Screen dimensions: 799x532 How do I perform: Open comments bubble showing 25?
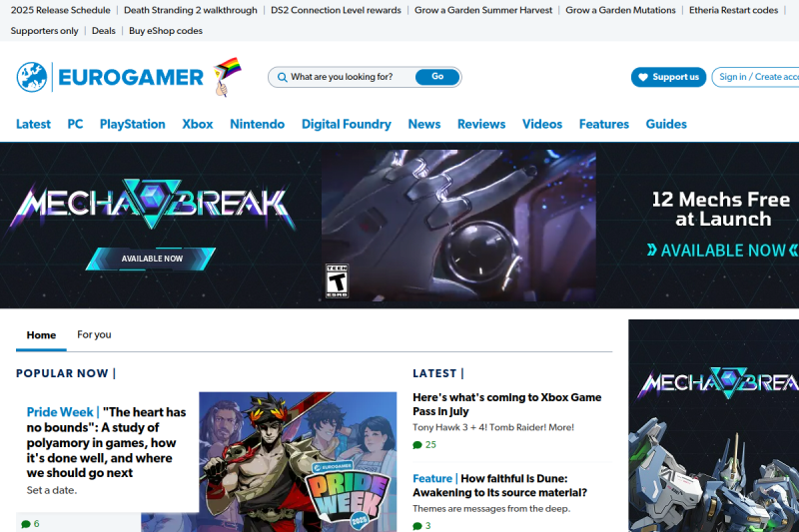click(424, 445)
